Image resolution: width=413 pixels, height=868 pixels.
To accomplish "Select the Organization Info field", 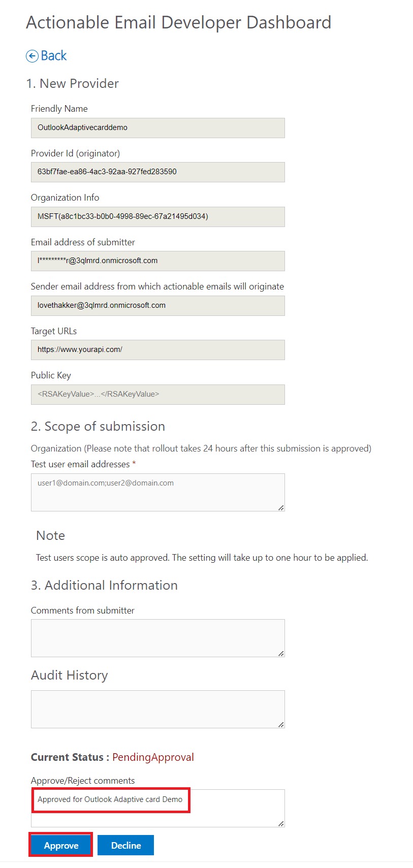I will click(157, 217).
